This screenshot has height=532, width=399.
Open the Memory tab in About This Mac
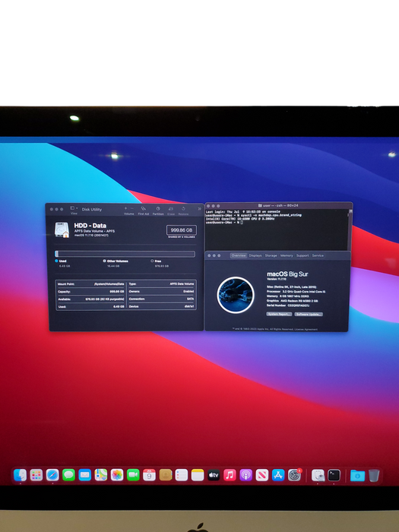click(287, 255)
